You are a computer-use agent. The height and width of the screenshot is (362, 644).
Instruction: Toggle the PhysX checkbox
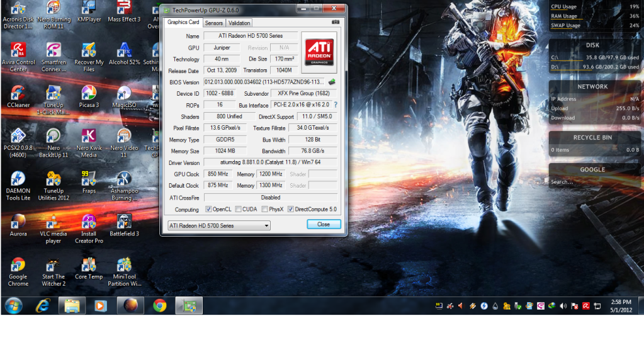tap(265, 209)
